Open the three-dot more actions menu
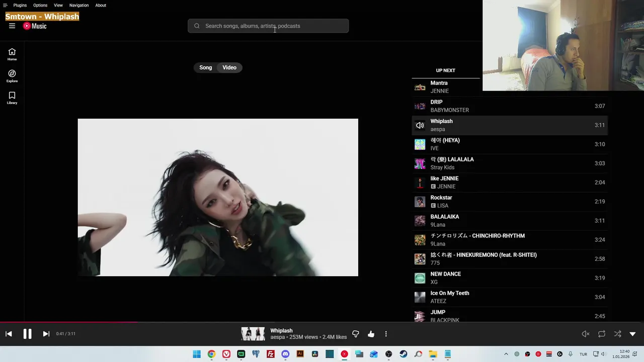This screenshot has height=362, width=644. [x=386, y=334]
